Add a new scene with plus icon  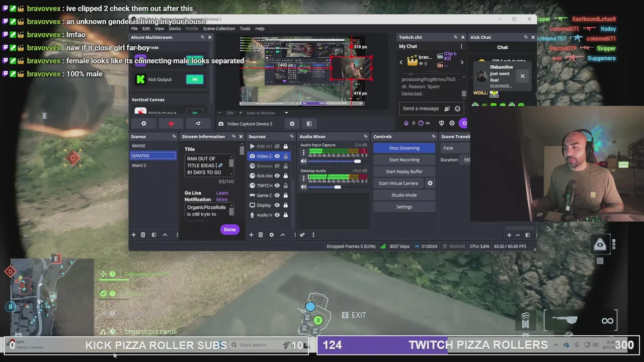point(133,235)
